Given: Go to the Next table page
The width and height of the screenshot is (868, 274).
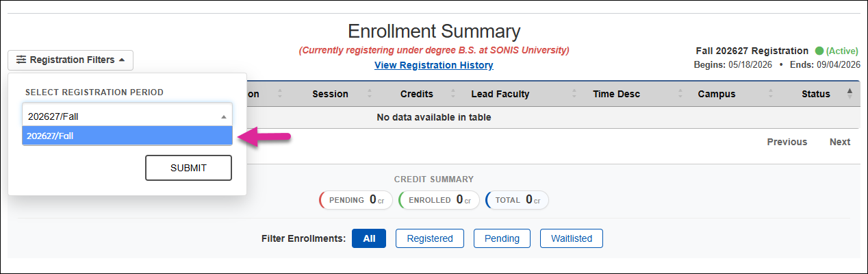Looking at the screenshot, I should click(840, 142).
